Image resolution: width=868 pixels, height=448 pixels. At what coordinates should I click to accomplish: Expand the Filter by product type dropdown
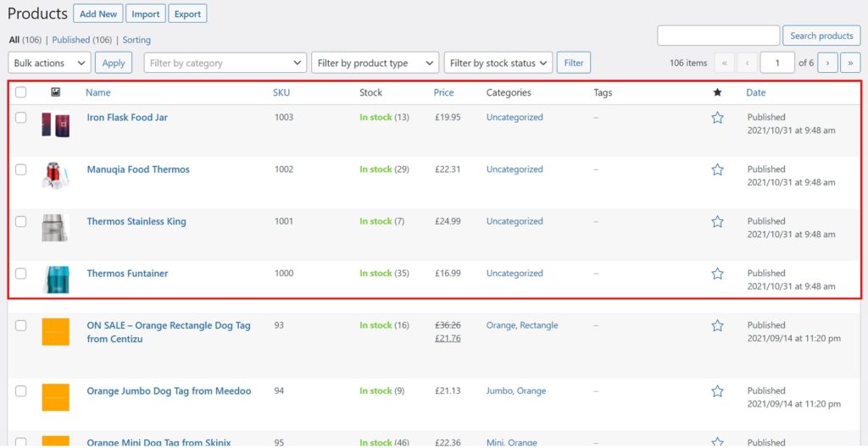pyautogui.click(x=376, y=63)
